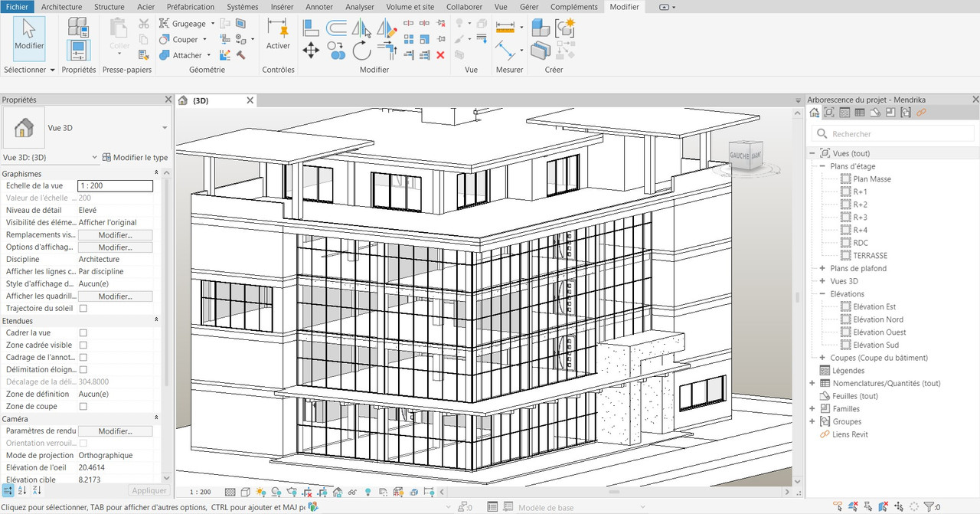Expand the Coupes (Coupe du bâtiment) branch

(x=822, y=358)
